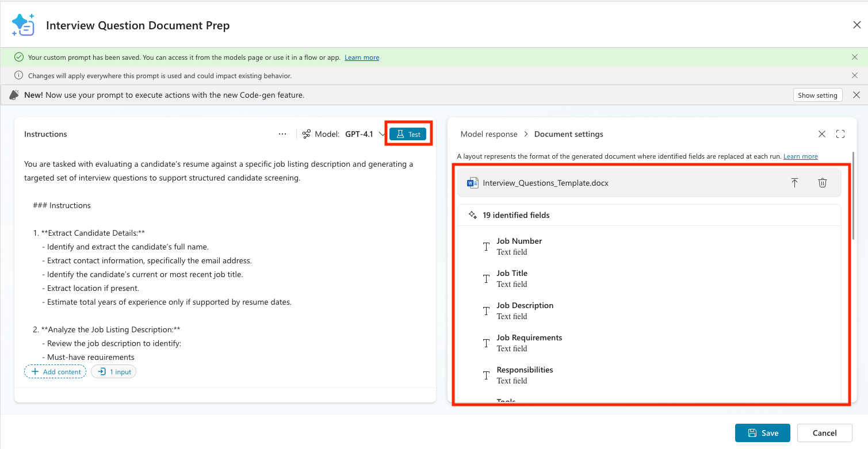The height and width of the screenshot is (449, 868).
Task: Close the Interview Question Document Prep dialog
Action: (856, 25)
